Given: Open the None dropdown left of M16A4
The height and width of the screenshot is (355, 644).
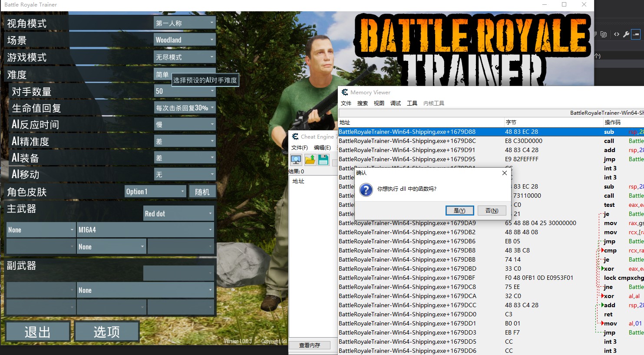Looking at the screenshot, I should (x=41, y=230).
